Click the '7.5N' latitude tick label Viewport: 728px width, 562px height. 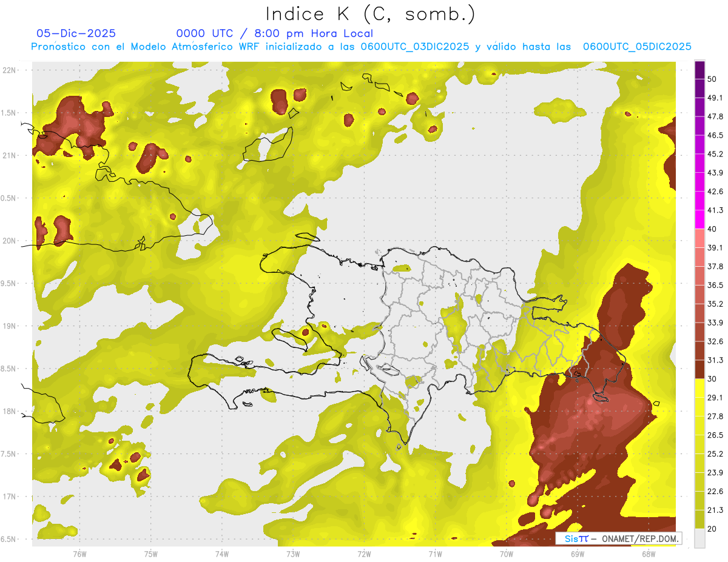(x=10, y=454)
